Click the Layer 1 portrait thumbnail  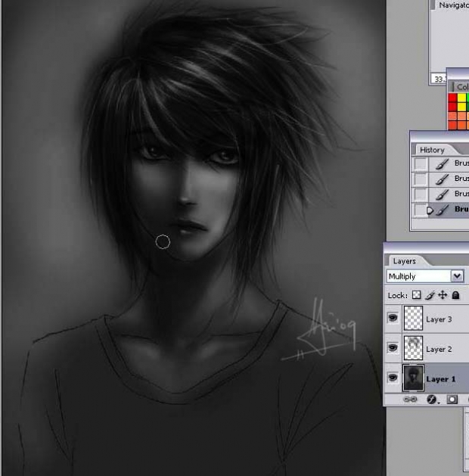point(413,378)
